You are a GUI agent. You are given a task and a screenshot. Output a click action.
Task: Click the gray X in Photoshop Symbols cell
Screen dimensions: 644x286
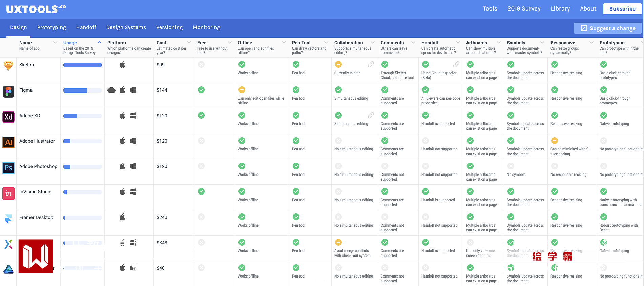click(x=511, y=166)
